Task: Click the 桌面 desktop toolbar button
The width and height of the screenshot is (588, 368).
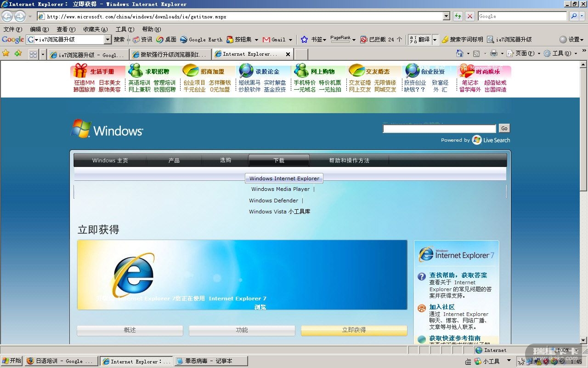Action: (166, 40)
